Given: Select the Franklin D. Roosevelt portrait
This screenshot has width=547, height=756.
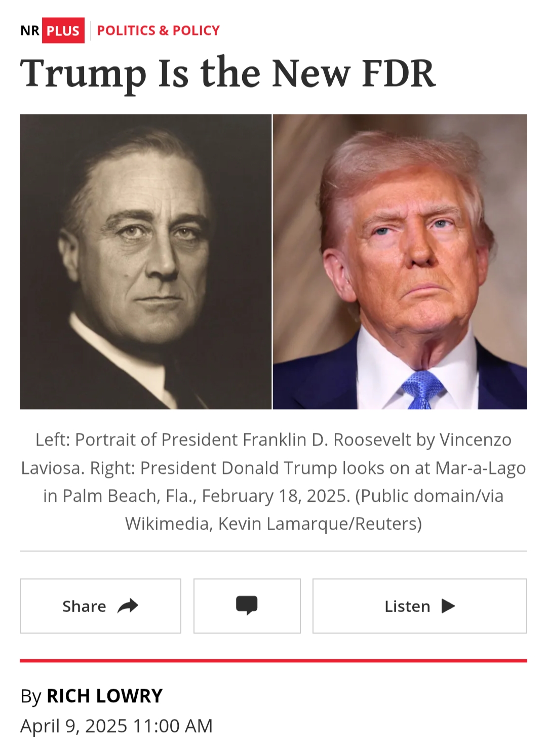Looking at the screenshot, I should tap(146, 261).
